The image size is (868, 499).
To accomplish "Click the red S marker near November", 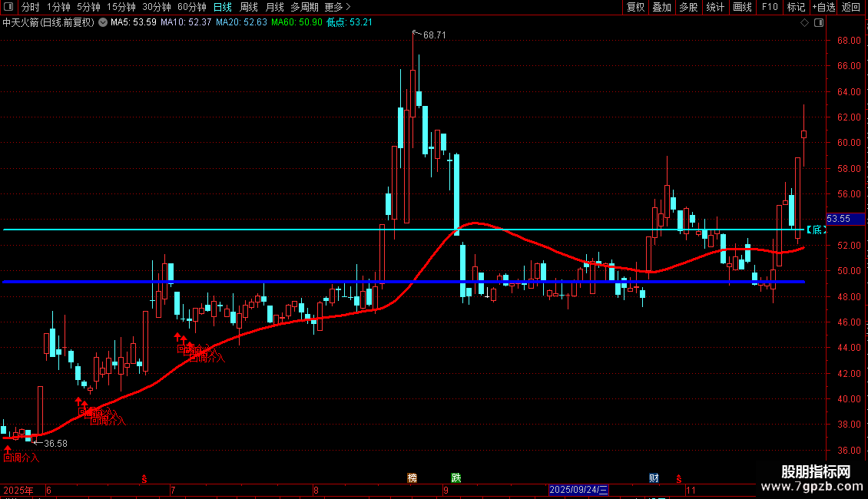I will pyautogui.click(x=679, y=479).
